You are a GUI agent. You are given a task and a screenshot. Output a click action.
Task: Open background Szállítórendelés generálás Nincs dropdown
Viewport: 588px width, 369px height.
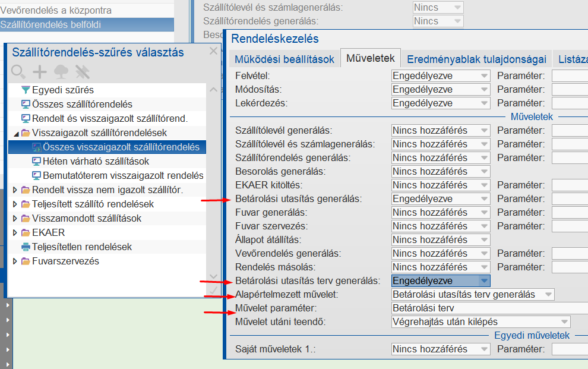coord(438,21)
